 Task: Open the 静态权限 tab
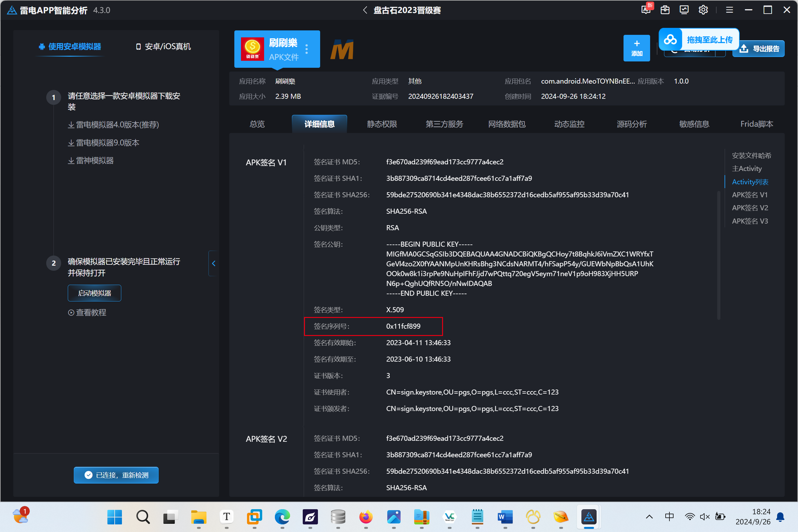[x=382, y=124]
